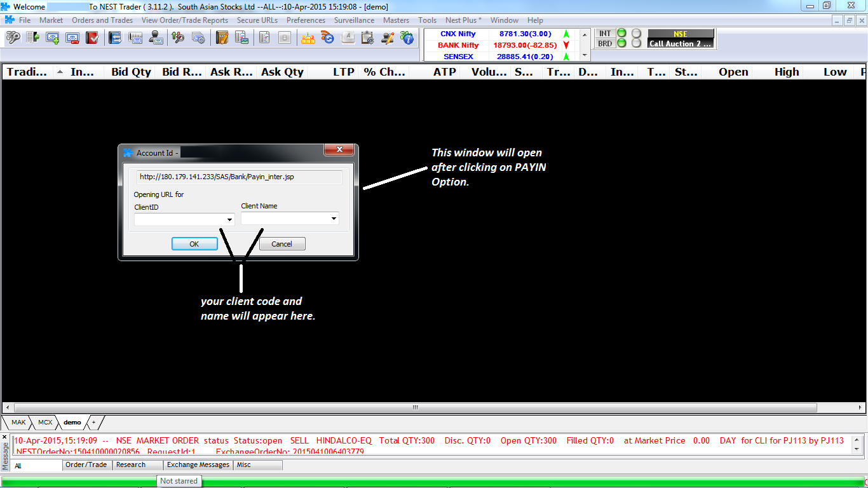
Task: Open View Order/Trade Reports menu
Action: tap(185, 20)
